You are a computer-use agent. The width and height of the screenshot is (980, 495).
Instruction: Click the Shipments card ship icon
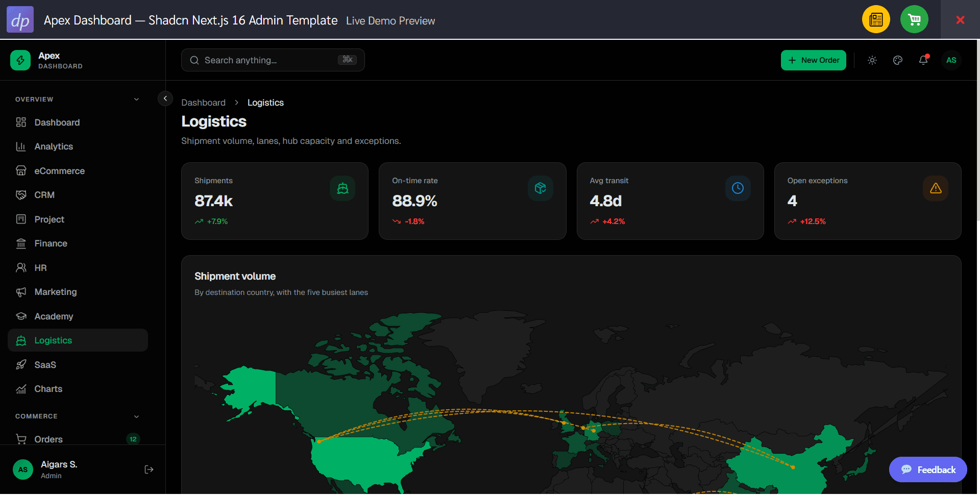tap(342, 188)
